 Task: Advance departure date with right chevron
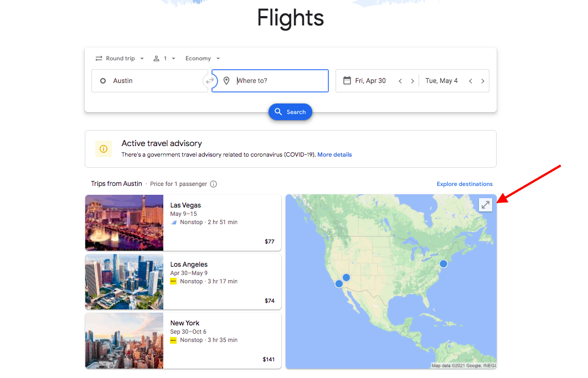pyautogui.click(x=413, y=80)
